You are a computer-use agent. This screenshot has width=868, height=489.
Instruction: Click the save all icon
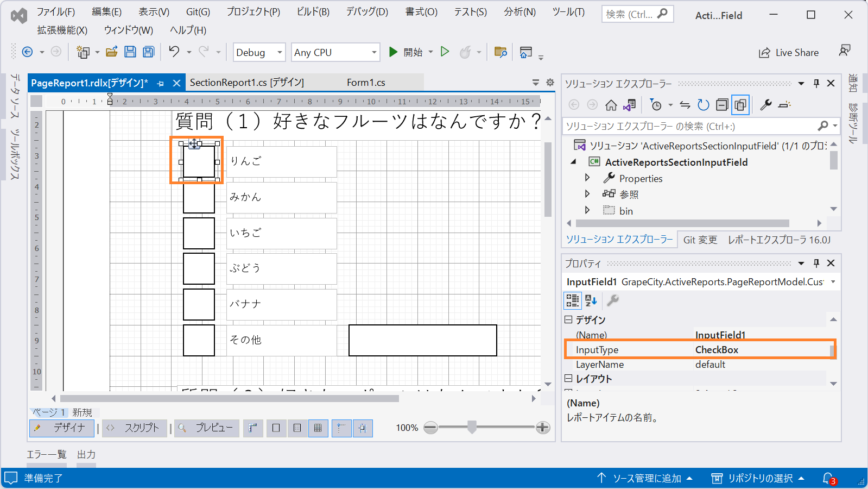[148, 52]
